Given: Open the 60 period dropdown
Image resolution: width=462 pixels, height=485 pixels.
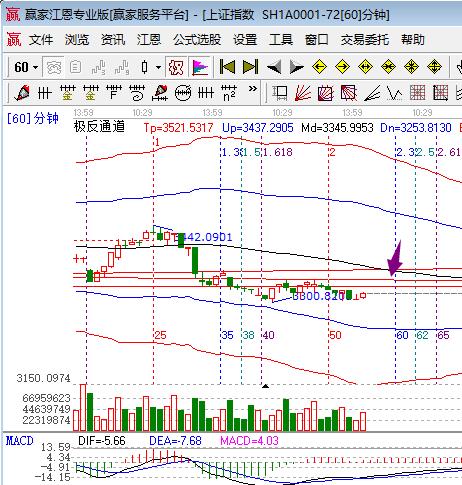Looking at the screenshot, I should pyautogui.click(x=26, y=67).
